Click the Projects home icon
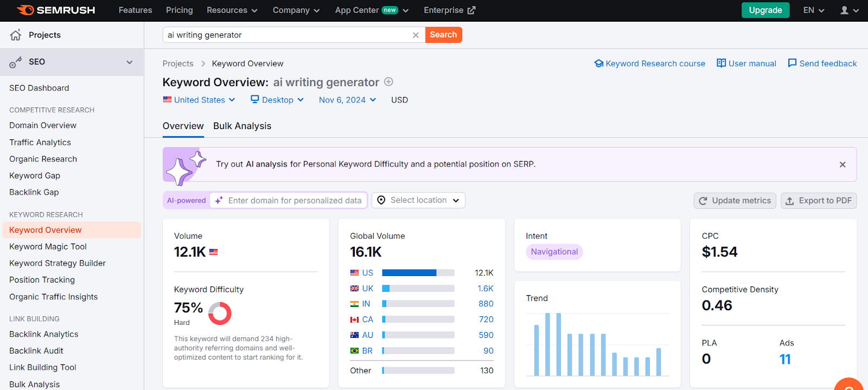Image resolution: width=868 pixels, height=390 pixels. pyautogui.click(x=16, y=35)
